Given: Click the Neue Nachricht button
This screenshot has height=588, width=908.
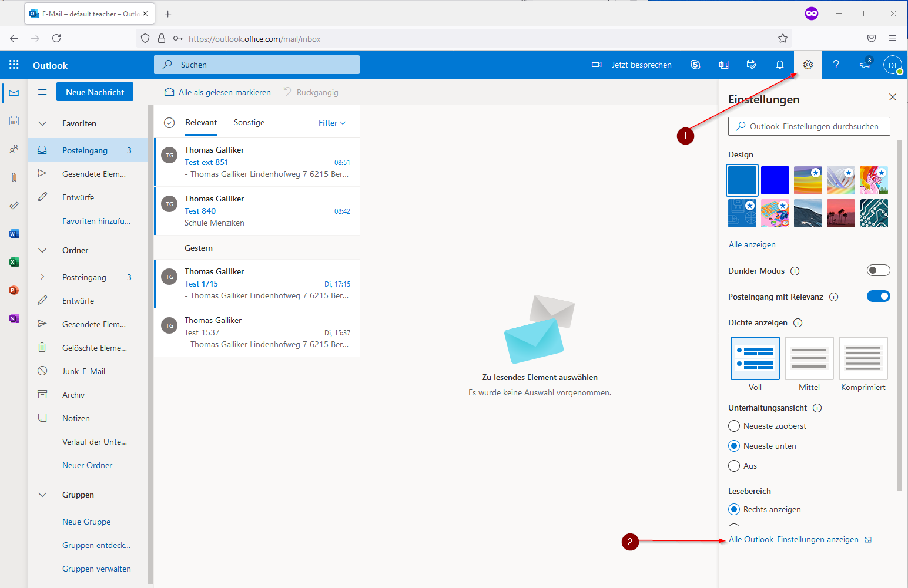Looking at the screenshot, I should click(95, 92).
